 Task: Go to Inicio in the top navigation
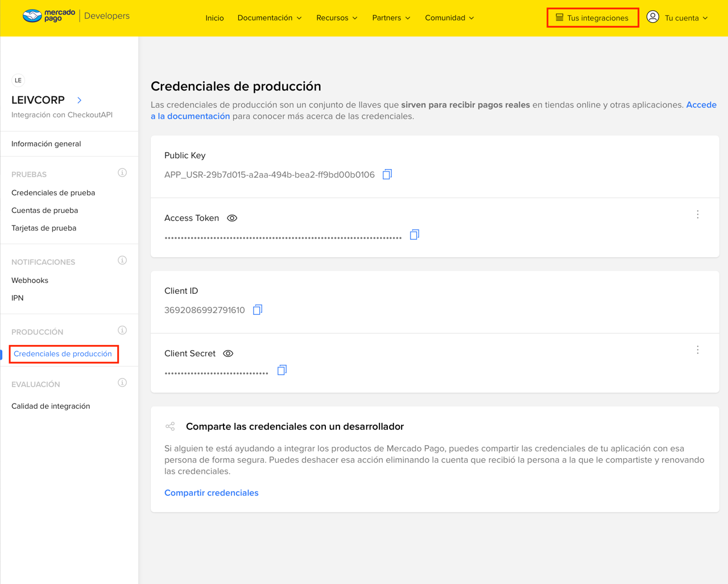214,18
